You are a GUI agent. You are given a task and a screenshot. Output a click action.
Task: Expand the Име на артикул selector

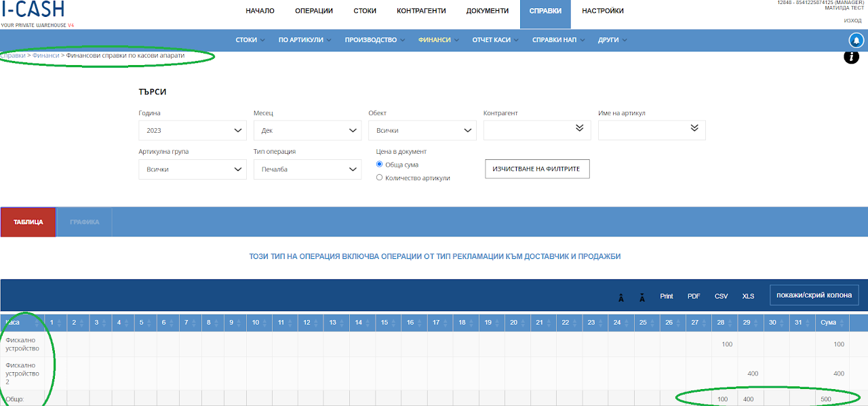click(652, 130)
